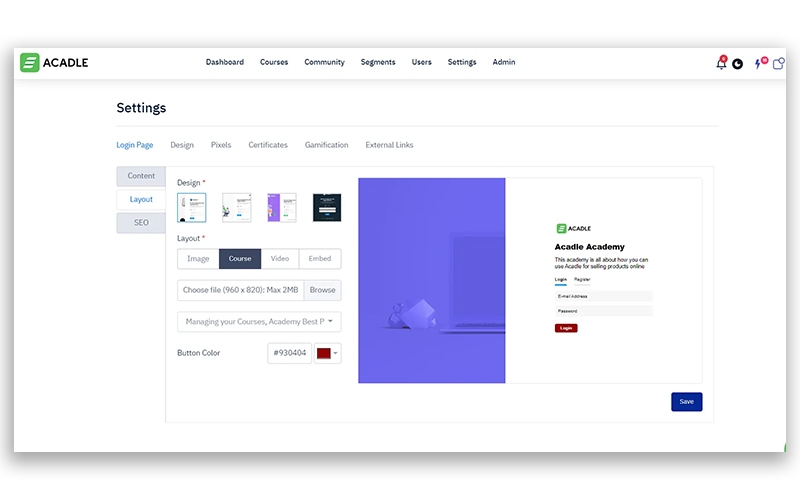Set layout type to Embed
Screen dimensions: 800x500
pos(320,259)
